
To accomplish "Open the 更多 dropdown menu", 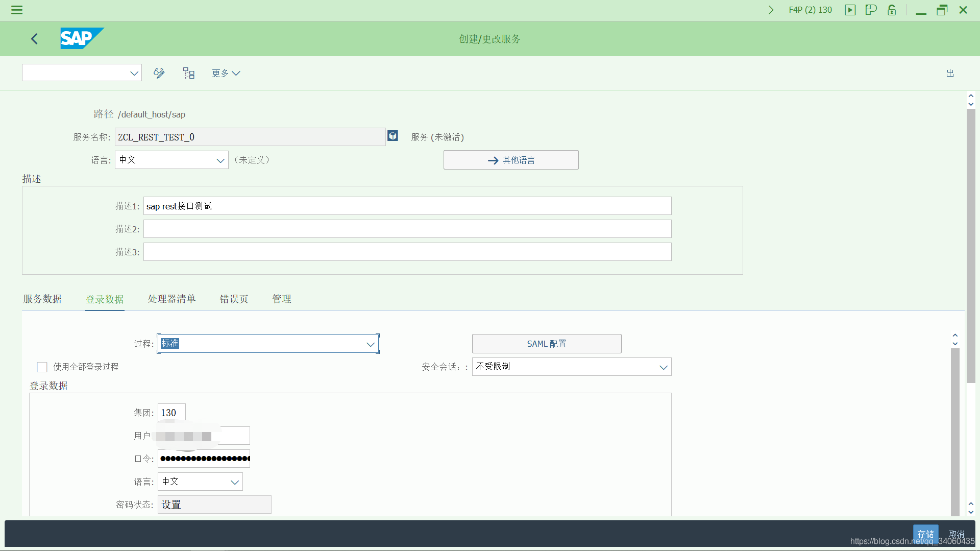I will [x=226, y=73].
